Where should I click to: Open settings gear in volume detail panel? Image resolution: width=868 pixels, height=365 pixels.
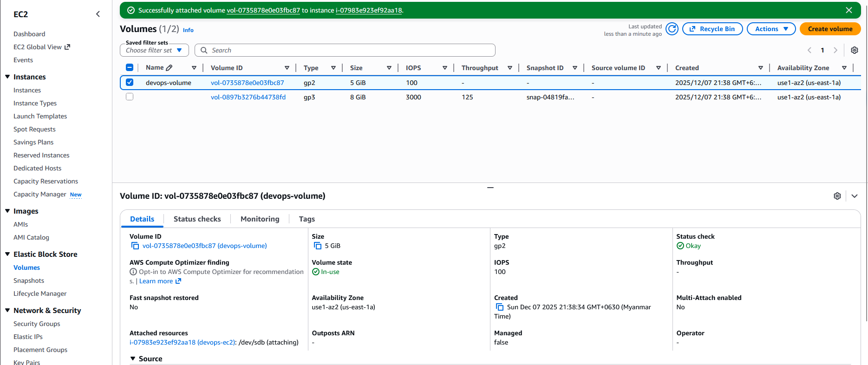(837, 196)
